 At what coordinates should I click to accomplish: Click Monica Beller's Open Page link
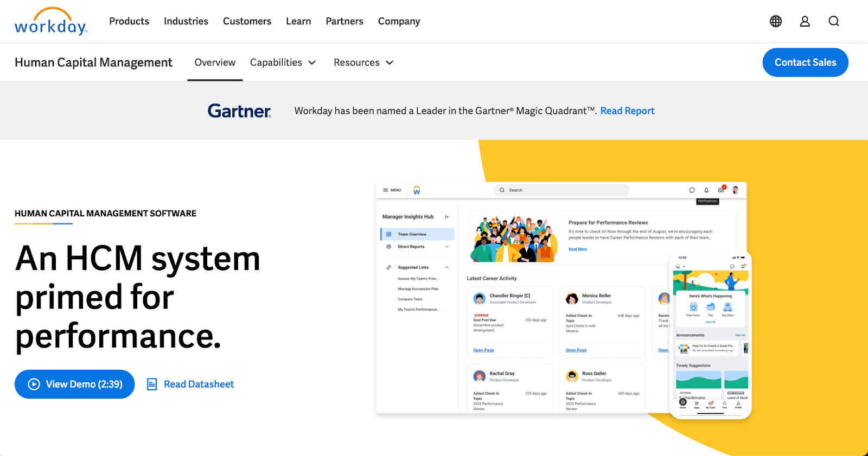point(576,350)
